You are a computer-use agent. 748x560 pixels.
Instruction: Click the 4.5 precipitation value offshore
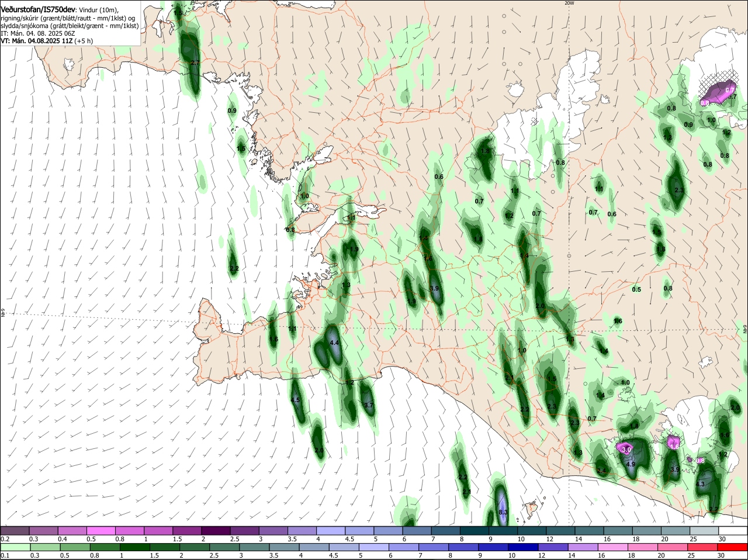(x=295, y=400)
